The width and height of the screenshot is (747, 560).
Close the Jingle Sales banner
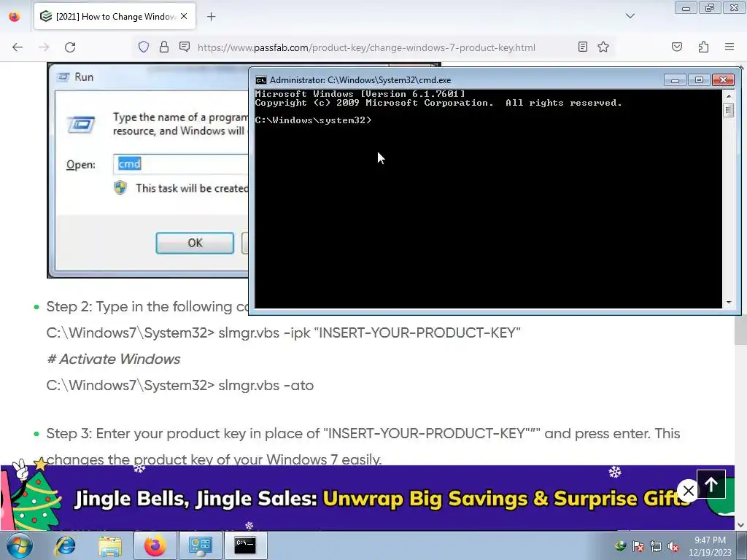(x=688, y=490)
